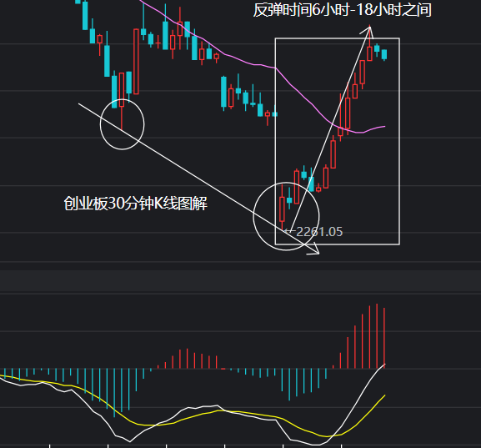Click the long white rising arrow line
Viewport: 481px width, 448px height.
pyautogui.click(x=330, y=129)
